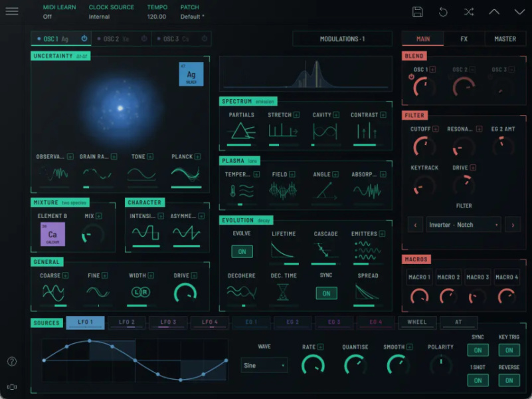Click the spectrum emission display graph

306,74
